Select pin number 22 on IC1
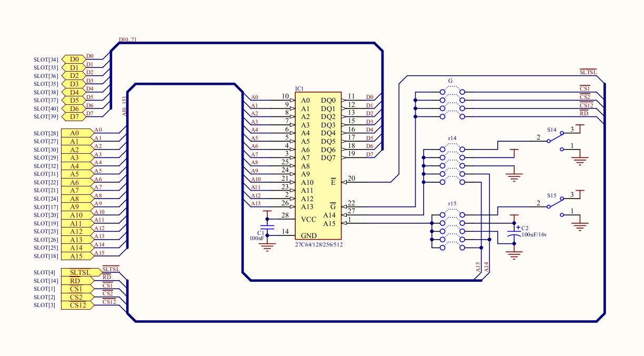Viewport: 644px width, 356px height. point(351,203)
